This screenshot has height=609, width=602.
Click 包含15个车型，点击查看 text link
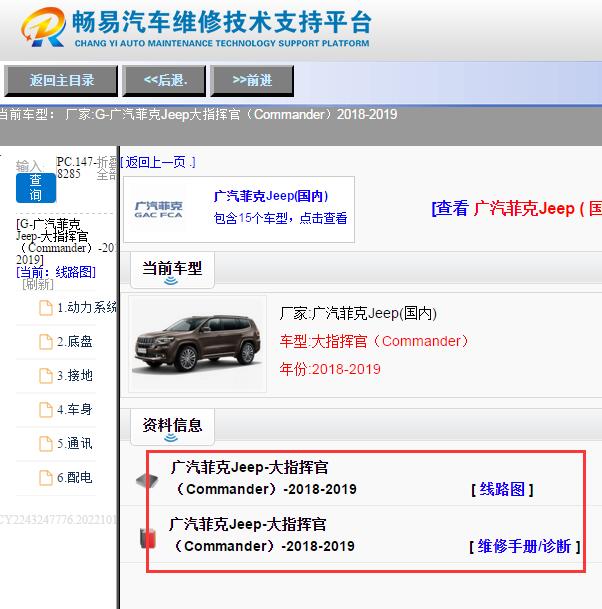point(280,218)
